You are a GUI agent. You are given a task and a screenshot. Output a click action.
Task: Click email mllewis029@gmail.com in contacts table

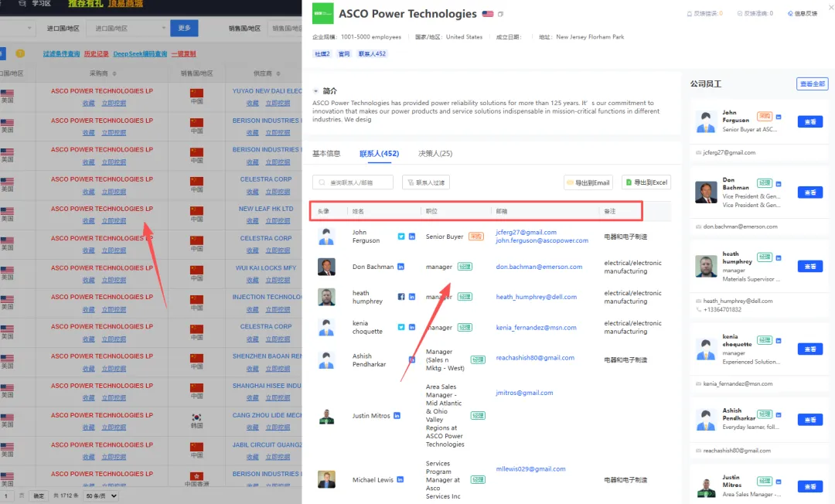click(531, 469)
